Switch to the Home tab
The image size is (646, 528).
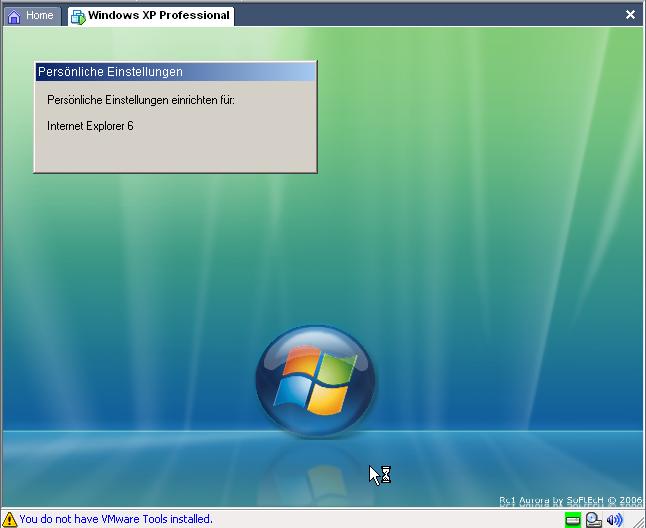pos(32,15)
